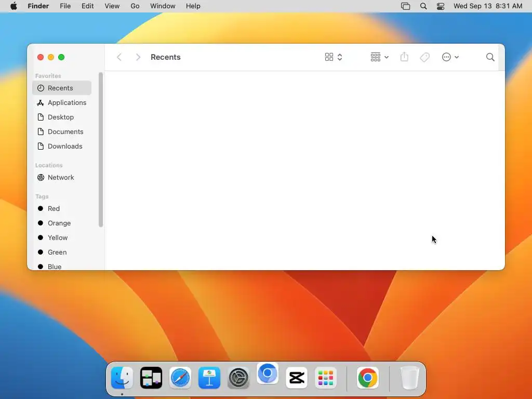
Task: Open System Settings from the Dock
Action: point(238,378)
